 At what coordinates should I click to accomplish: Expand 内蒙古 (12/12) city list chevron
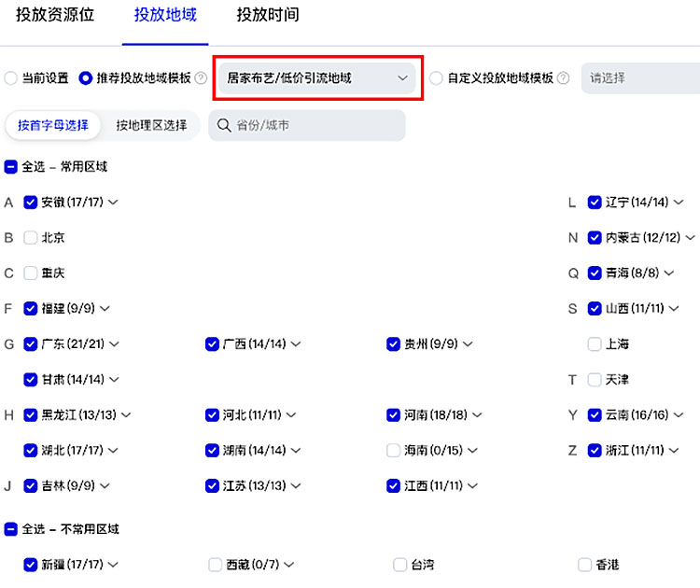[x=690, y=237]
